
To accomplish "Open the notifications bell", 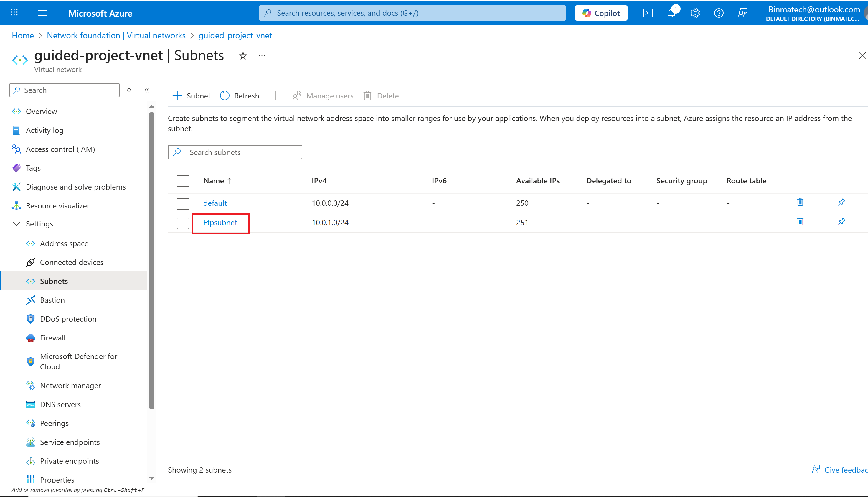I will [671, 13].
